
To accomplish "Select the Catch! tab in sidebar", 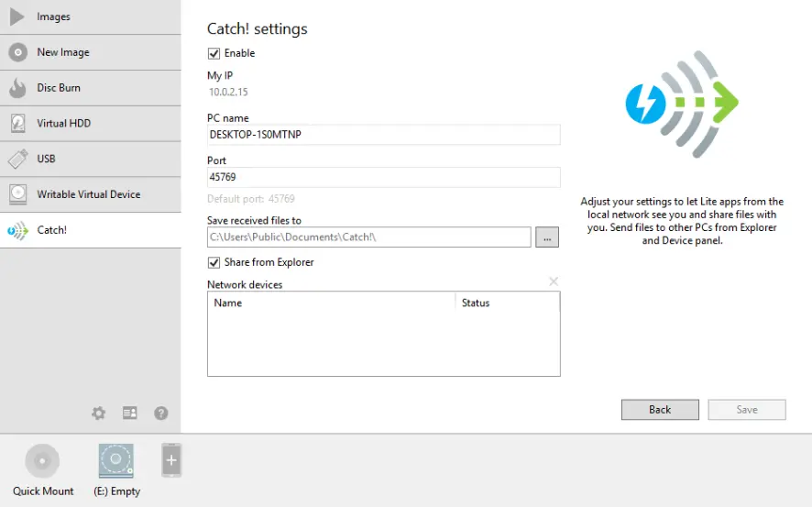I will coord(51,230).
